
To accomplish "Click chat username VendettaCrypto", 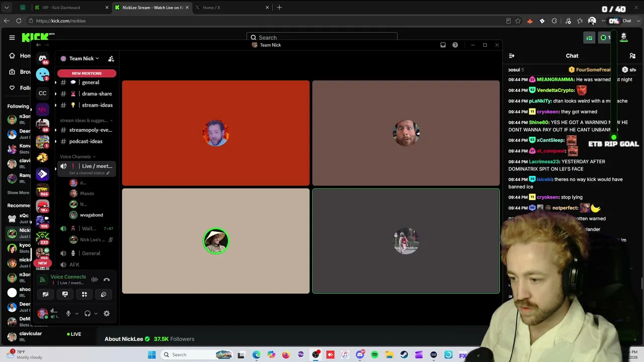I will 555,90.
